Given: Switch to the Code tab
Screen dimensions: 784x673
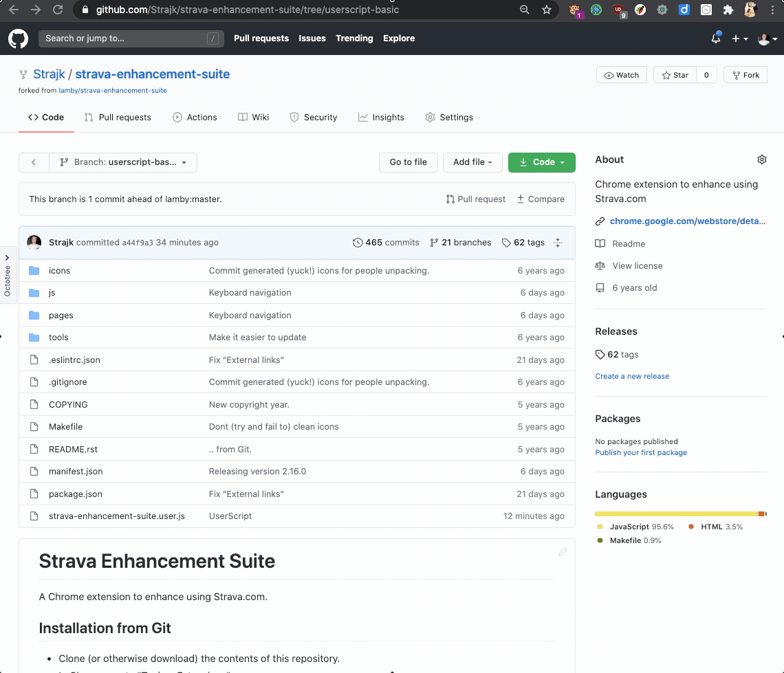Looking at the screenshot, I should pyautogui.click(x=46, y=118).
